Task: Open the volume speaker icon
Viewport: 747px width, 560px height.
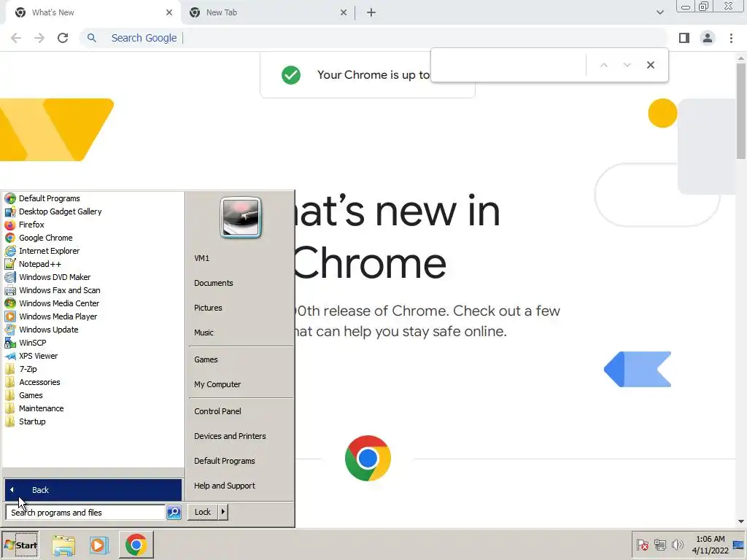Action: click(x=677, y=544)
